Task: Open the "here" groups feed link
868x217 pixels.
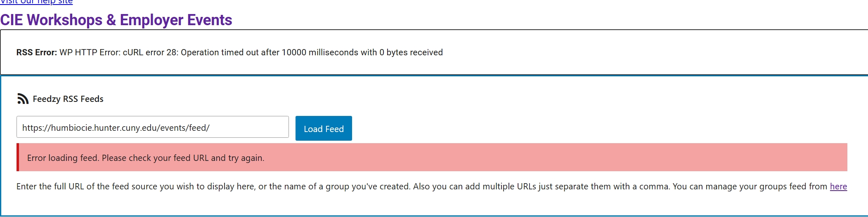Action: [x=838, y=186]
